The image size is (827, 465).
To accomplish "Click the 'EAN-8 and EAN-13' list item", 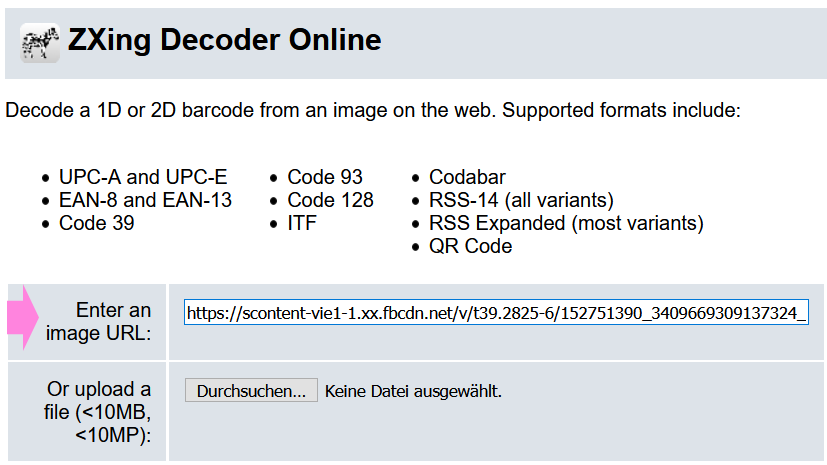I will (x=145, y=200).
